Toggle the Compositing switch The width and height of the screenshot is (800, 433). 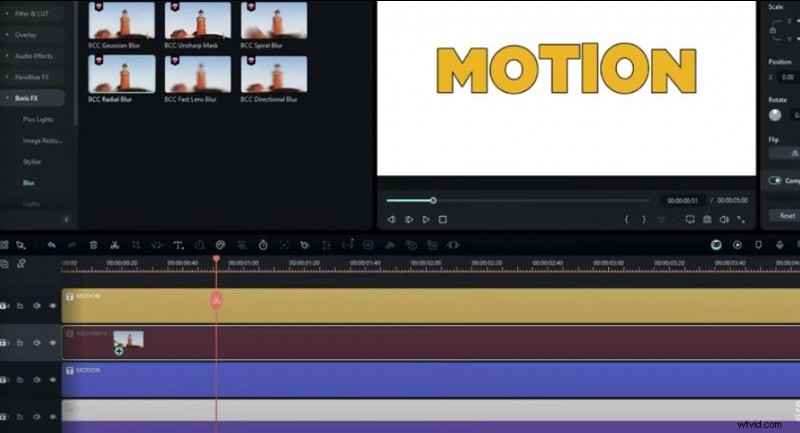point(775,181)
